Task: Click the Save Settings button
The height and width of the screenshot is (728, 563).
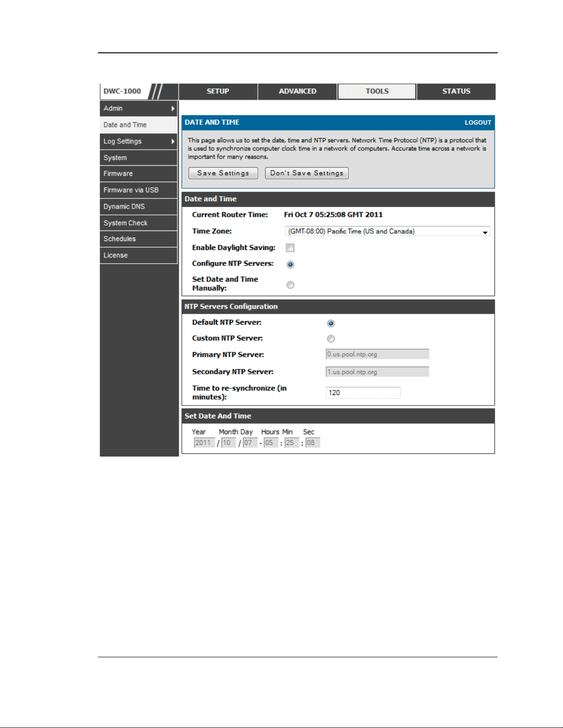Action: click(x=223, y=173)
